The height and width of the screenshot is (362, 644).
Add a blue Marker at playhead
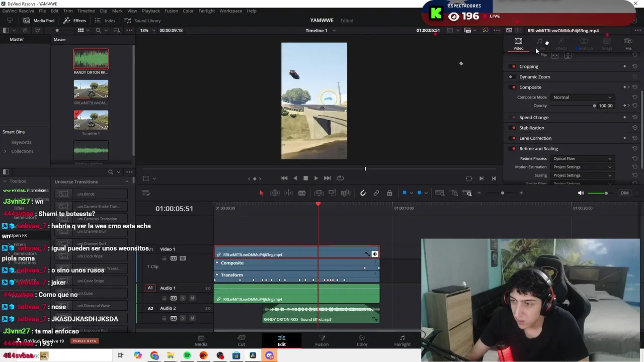tap(419, 193)
